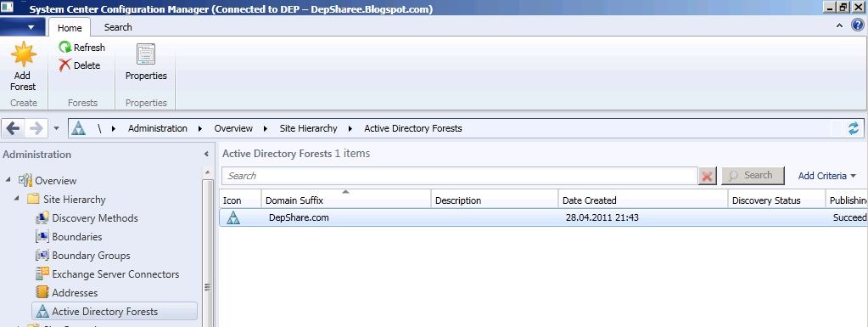Image resolution: width=868 pixels, height=327 pixels.
Task: Click the Exchange Server Connectors icon
Action: coord(42,273)
